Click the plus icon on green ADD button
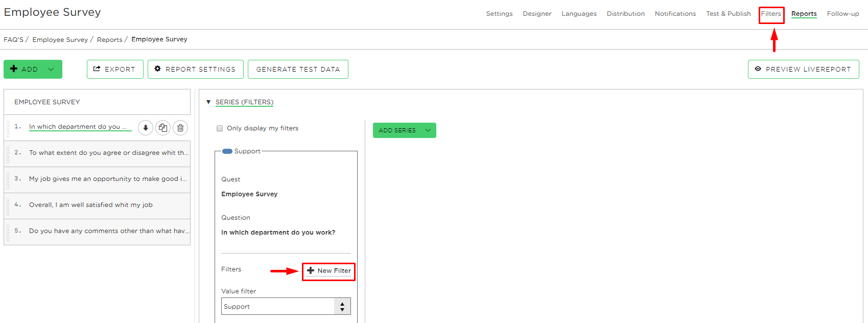The width and height of the screenshot is (868, 323). [x=14, y=68]
